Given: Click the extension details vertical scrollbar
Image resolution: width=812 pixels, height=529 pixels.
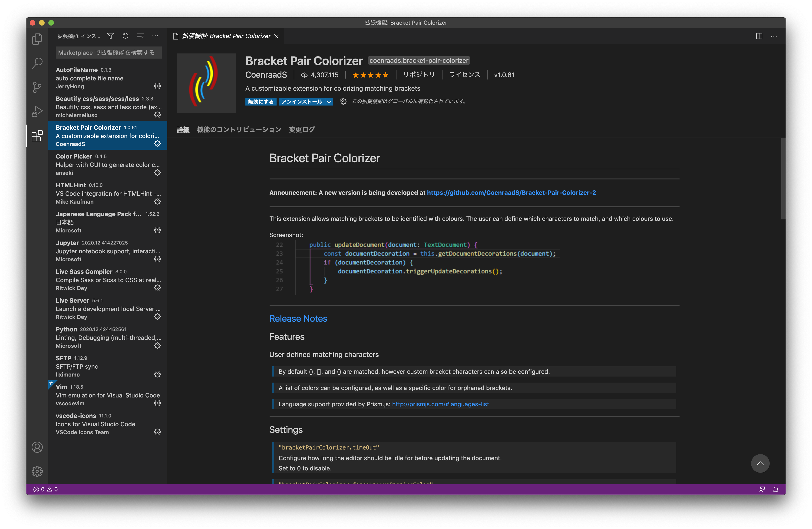Looking at the screenshot, I should [783, 179].
